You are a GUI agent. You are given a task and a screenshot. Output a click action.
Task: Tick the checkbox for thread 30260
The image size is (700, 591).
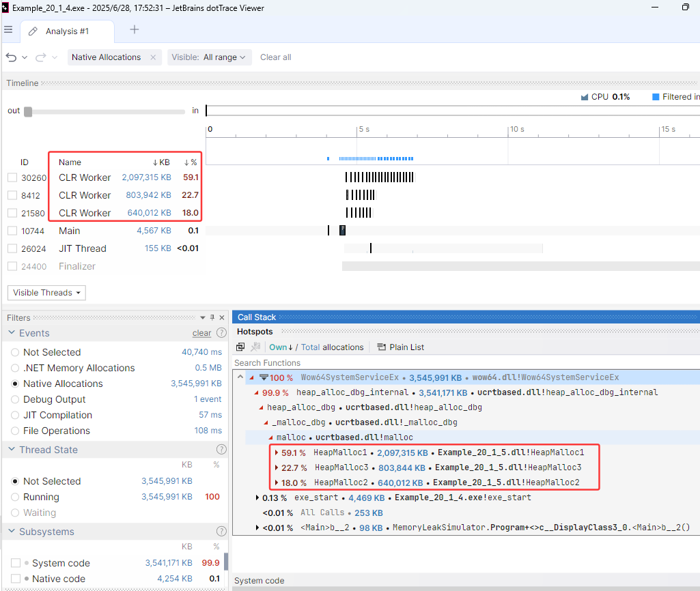point(12,177)
